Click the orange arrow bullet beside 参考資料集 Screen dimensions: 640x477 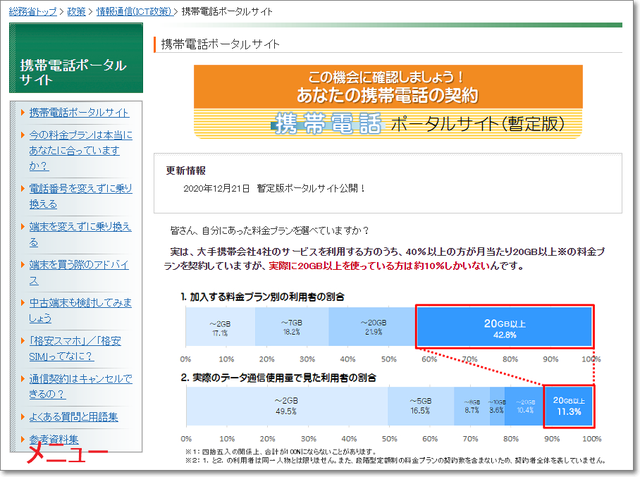coord(22,439)
